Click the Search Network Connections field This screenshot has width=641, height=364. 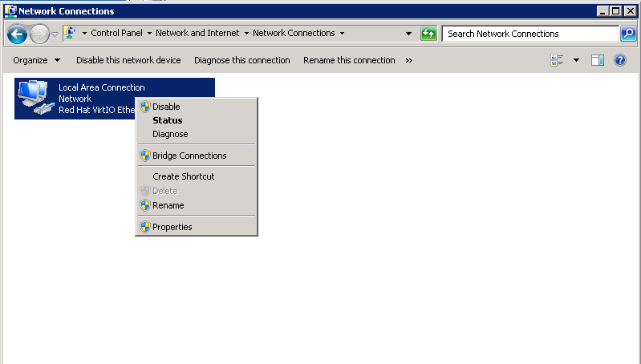tap(529, 34)
